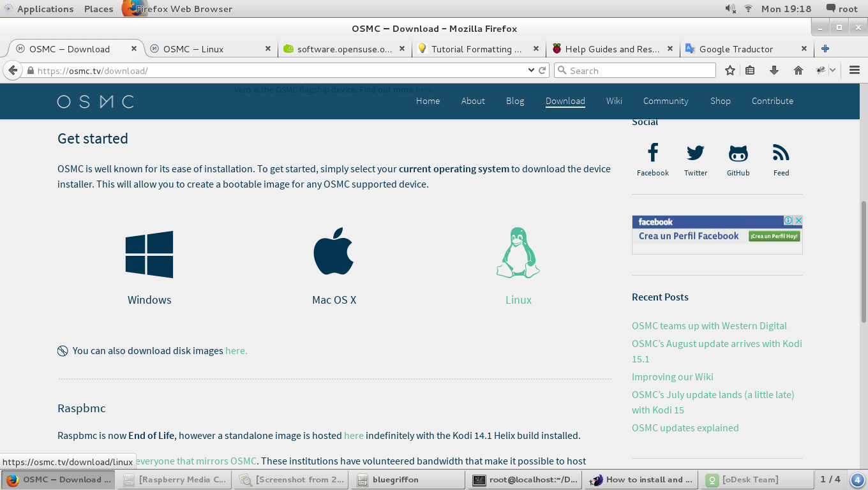Open the Facebook social icon
The height and width of the screenshot is (490, 868).
point(653,153)
